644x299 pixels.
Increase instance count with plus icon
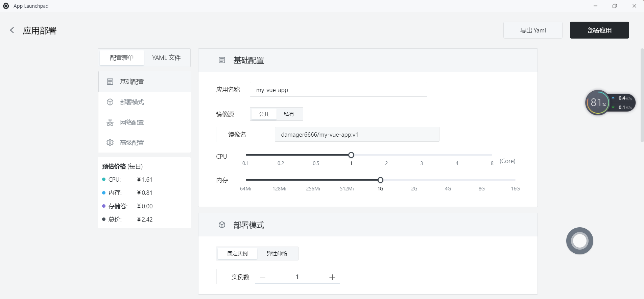[332, 277]
